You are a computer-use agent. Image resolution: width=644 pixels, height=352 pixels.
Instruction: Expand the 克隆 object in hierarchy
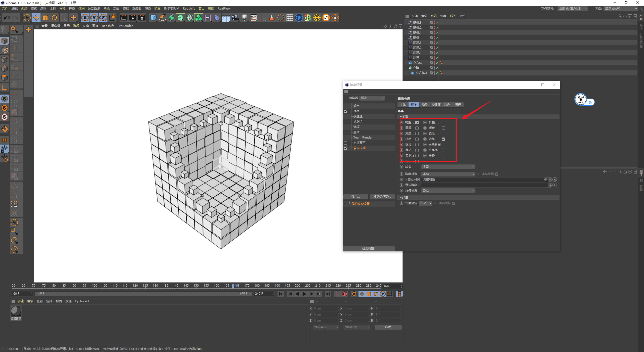click(x=406, y=68)
